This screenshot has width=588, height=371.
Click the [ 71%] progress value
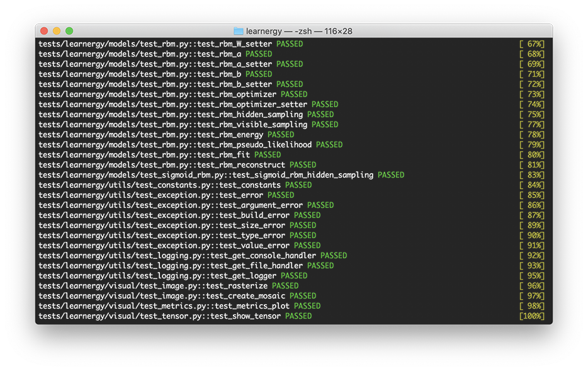point(532,74)
